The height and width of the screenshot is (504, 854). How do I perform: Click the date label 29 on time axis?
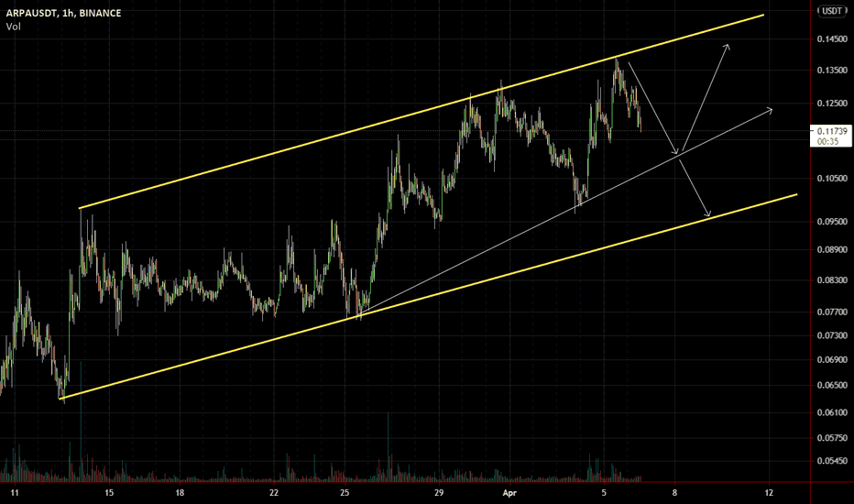(439, 493)
